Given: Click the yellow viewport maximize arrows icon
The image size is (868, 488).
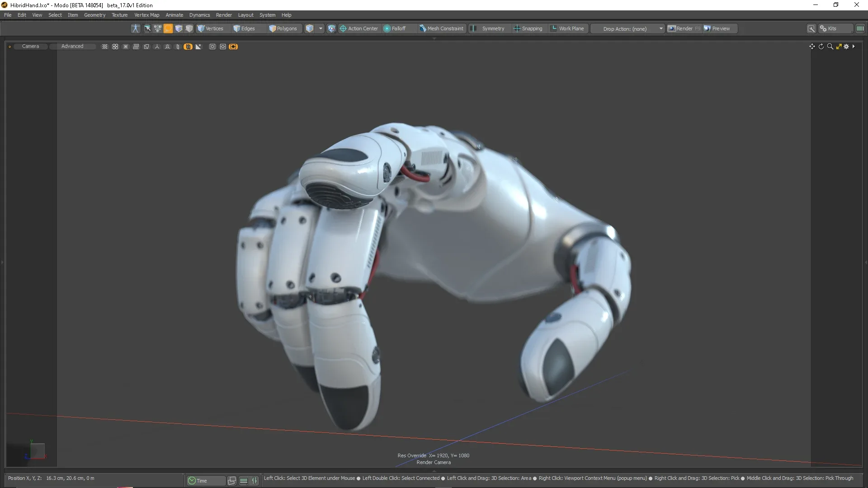Looking at the screenshot, I should 839,47.
